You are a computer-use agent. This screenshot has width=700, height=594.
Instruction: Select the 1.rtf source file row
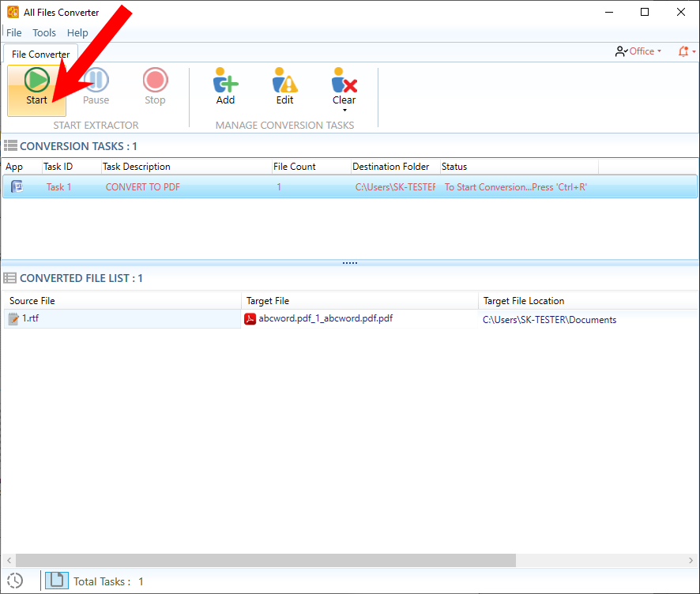click(x=119, y=319)
